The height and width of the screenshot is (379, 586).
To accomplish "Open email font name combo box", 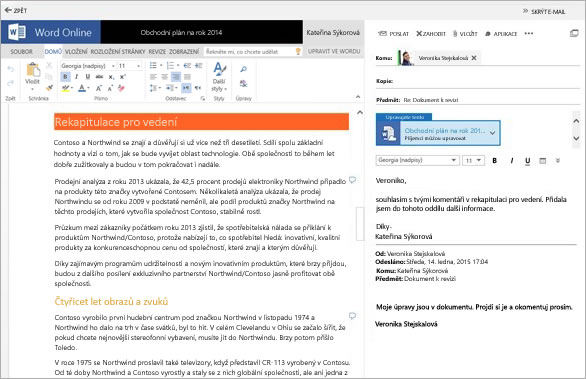I will tap(417, 160).
